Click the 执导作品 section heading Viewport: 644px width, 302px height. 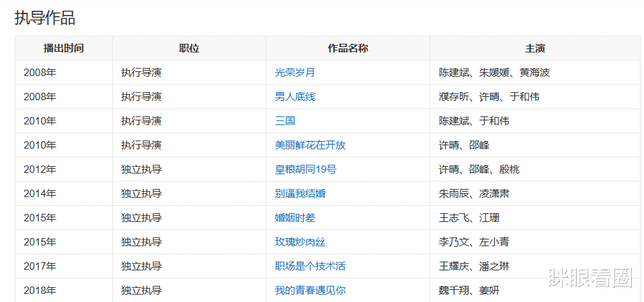click(x=45, y=18)
